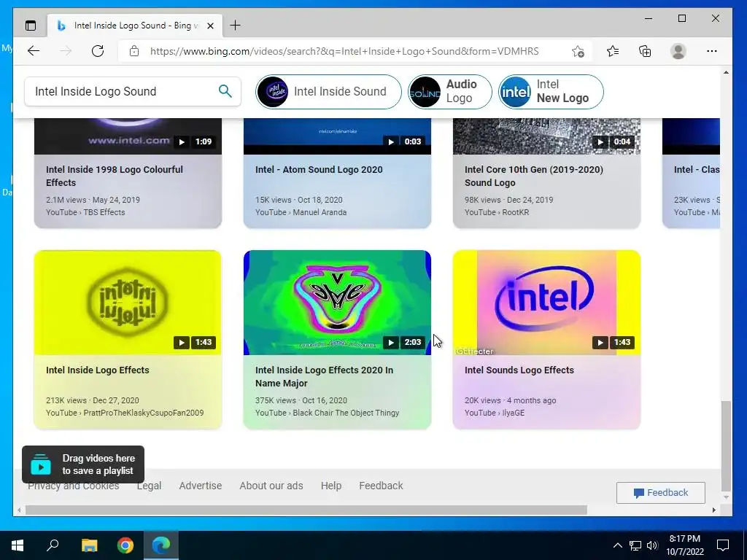Image resolution: width=747 pixels, height=560 pixels.
Task: Click the Feedback button with chat icon
Action: tap(660, 493)
